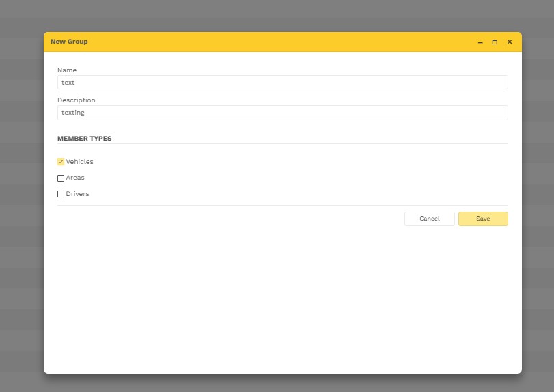
Task: Click the Name input field
Action: pos(283,82)
